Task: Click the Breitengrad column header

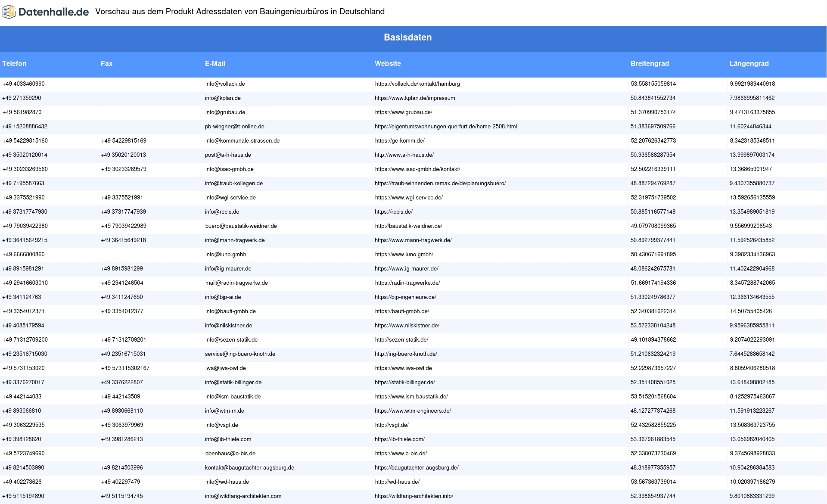Action: pyautogui.click(x=650, y=64)
